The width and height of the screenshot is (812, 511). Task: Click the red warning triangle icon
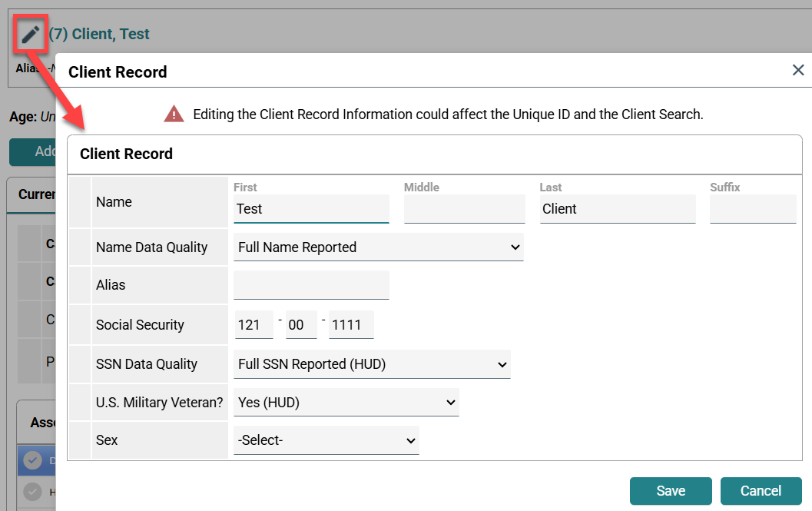[174, 114]
